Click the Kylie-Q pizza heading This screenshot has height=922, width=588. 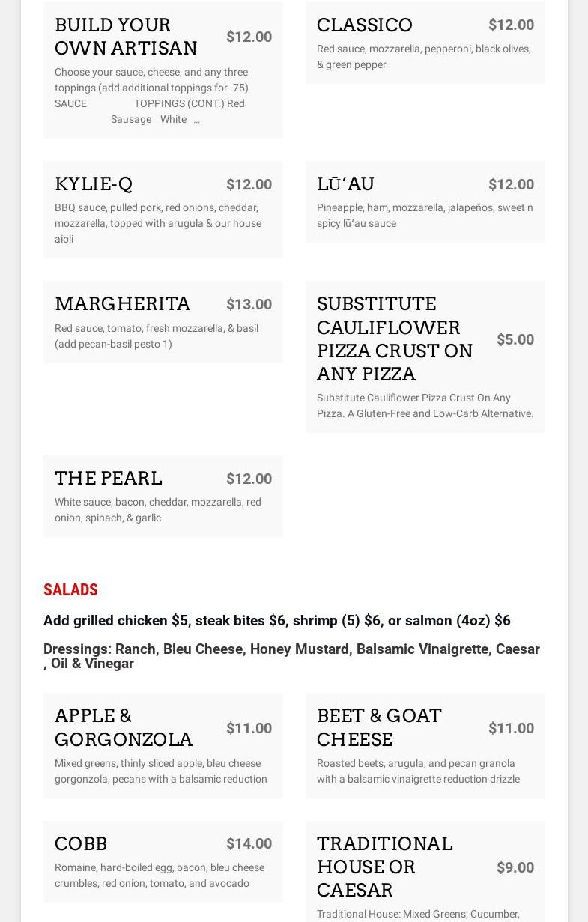(94, 184)
